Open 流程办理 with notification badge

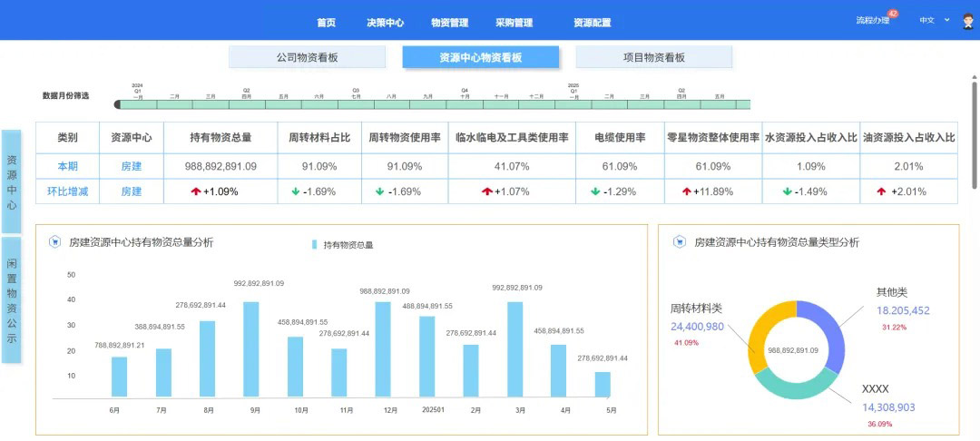click(873, 20)
